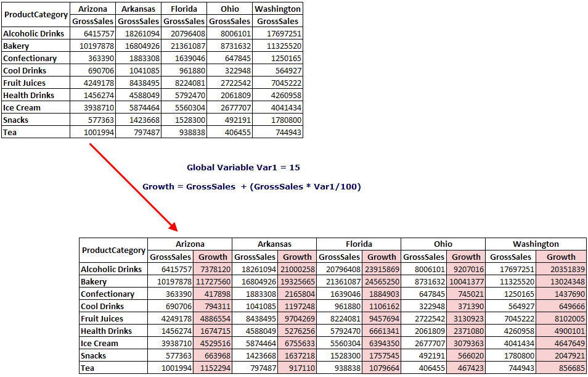Click the Growth subheader under Arizona
This screenshot has height=377, width=588.
[213, 257]
